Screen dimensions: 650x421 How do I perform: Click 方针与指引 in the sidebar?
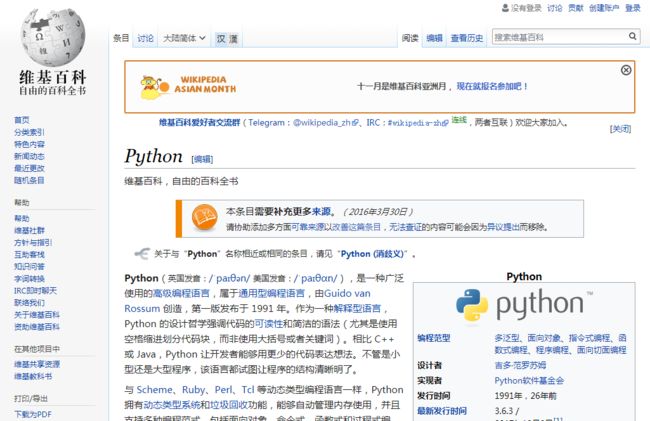pyautogui.click(x=33, y=242)
